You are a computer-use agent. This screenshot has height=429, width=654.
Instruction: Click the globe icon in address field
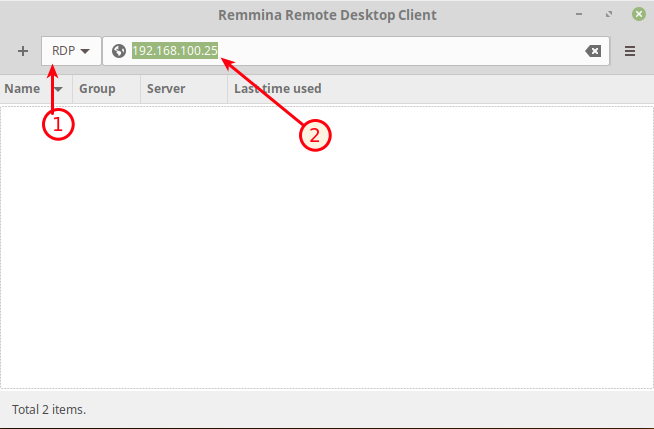click(x=119, y=51)
